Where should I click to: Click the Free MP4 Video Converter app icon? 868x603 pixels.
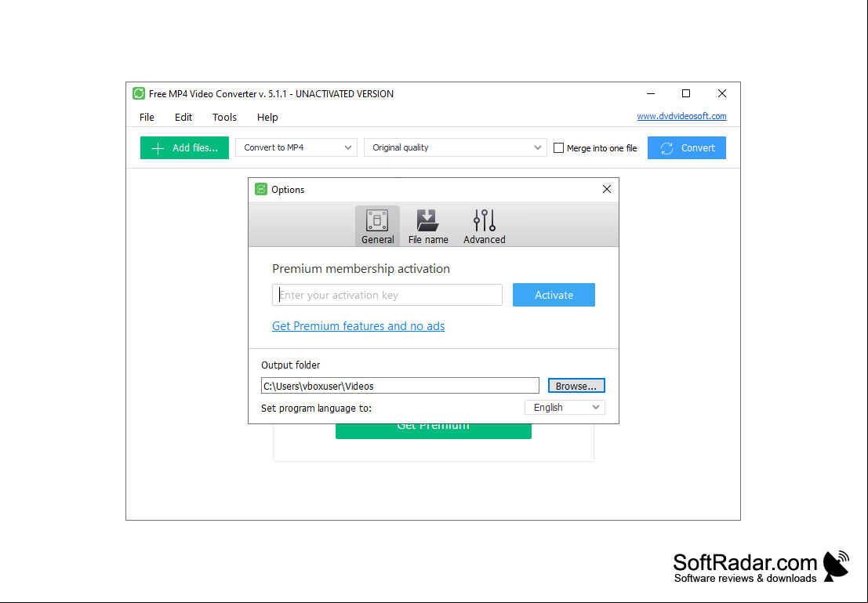coord(138,93)
